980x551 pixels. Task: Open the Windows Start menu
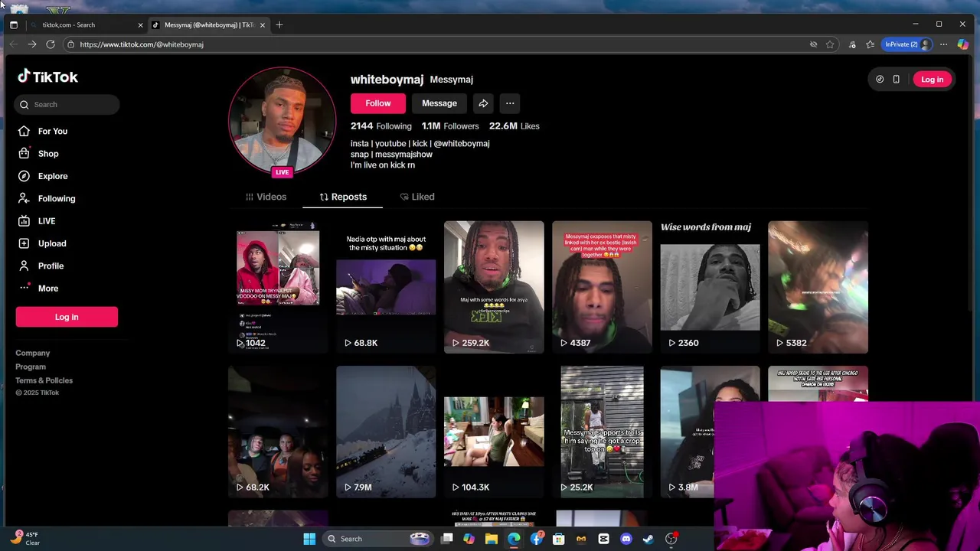click(309, 539)
